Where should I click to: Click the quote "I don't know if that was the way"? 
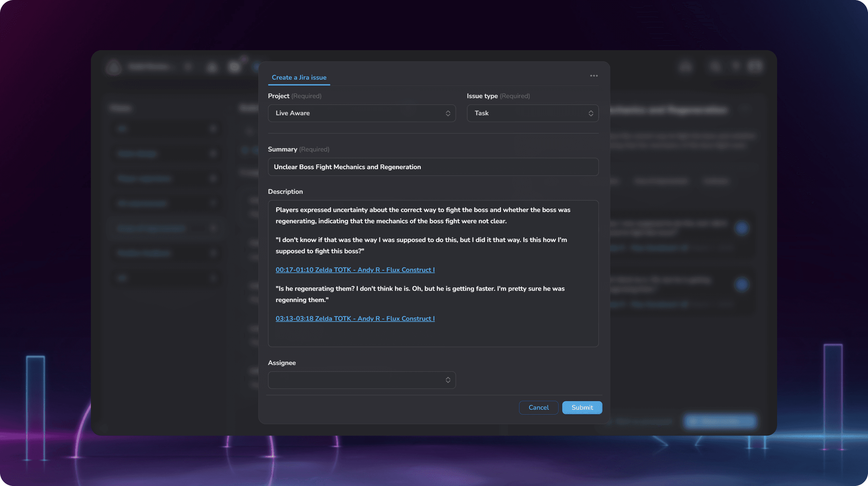[421, 245]
